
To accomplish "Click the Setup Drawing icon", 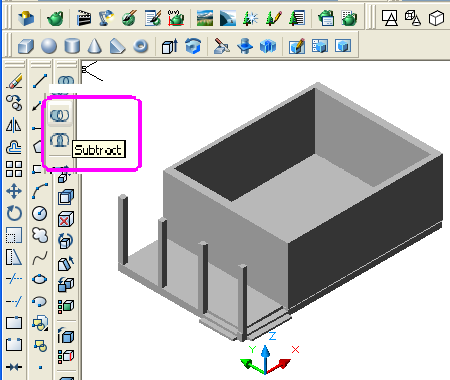I will click(297, 46).
